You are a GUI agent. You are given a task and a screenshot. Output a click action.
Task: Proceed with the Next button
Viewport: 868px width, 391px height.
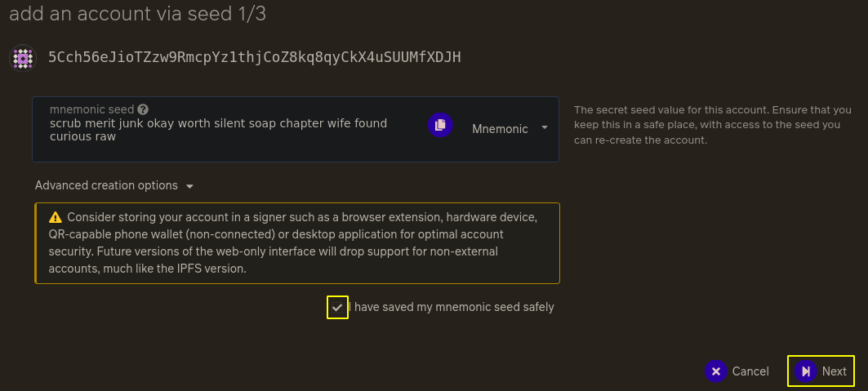point(821,371)
